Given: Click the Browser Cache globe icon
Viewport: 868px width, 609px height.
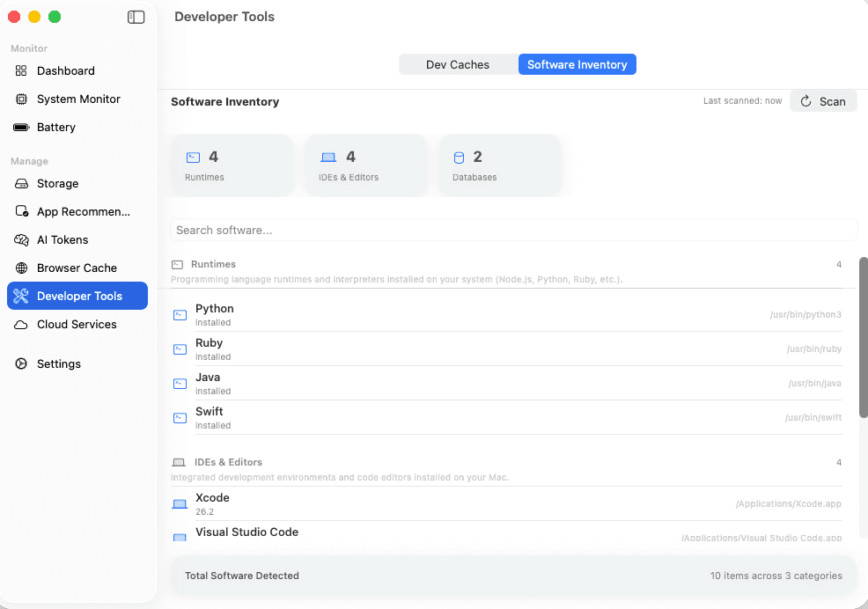Looking at the screenshot, I should (x=21, y=268).
